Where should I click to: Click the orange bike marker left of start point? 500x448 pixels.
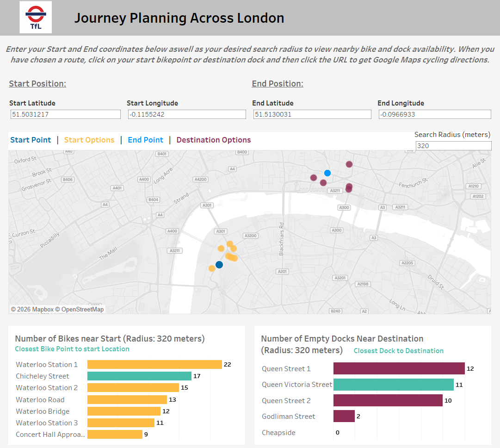tap(212, 268)
